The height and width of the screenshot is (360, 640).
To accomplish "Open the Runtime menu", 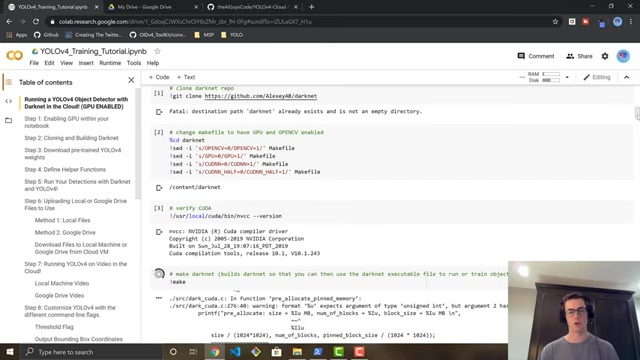I will pos(110,63).
